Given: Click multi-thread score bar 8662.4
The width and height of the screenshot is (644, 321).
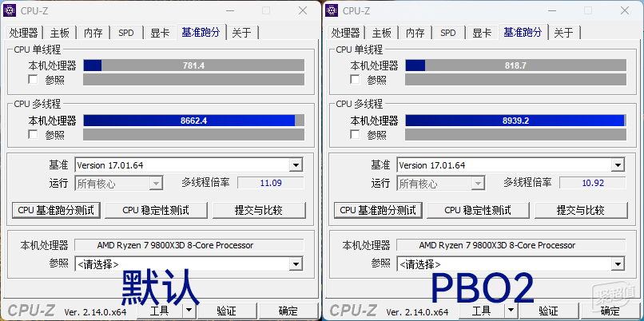Looking at the screenshot, I should click(194, 121).
